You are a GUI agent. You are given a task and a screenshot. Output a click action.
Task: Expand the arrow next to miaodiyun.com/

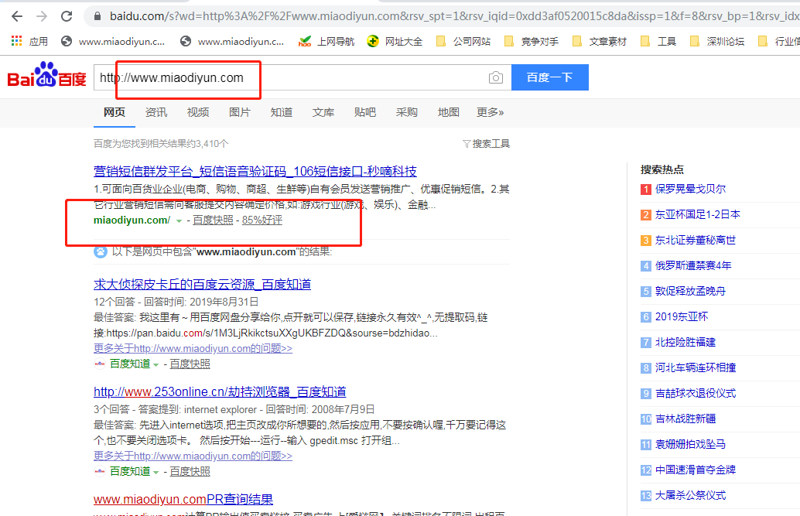click(x=179, y=221)
